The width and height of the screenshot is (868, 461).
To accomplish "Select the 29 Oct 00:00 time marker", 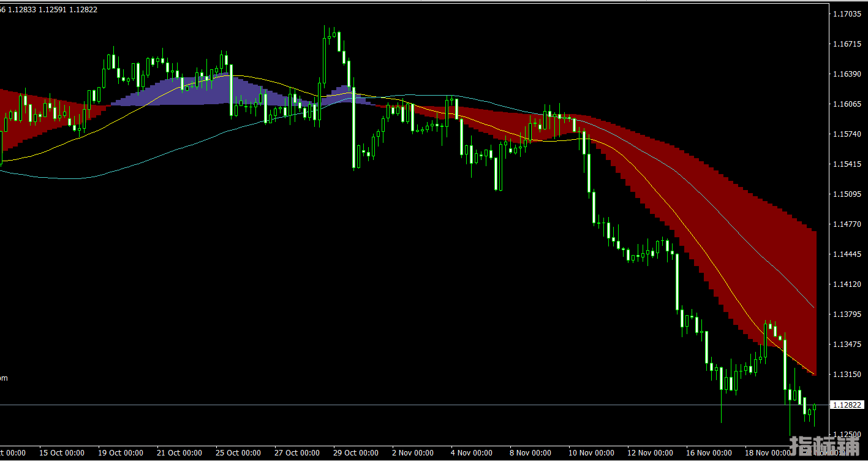I will click(x=356, y=453).
